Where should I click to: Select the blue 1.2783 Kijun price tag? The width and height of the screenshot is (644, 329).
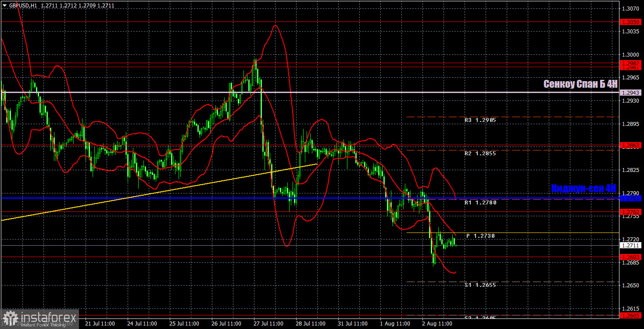(631, 199)
